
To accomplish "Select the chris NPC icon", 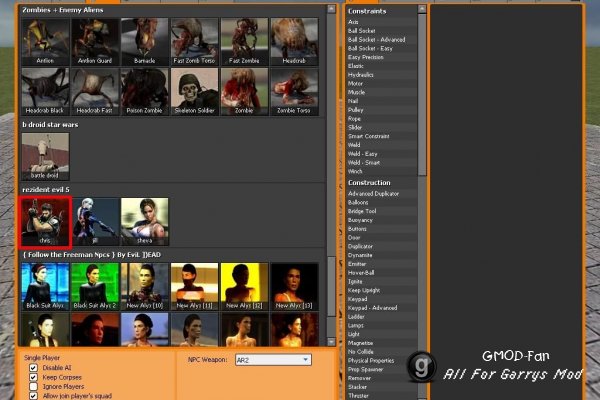I will point(46,222).
